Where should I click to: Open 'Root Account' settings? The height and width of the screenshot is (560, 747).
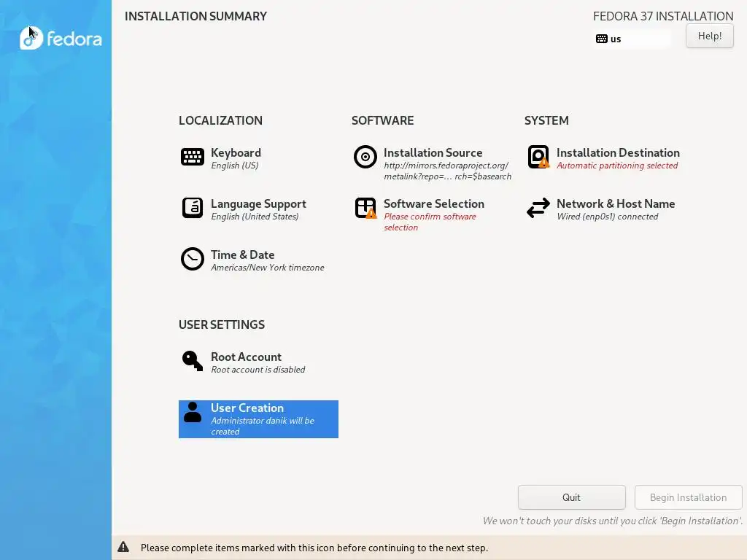point(246,357)
